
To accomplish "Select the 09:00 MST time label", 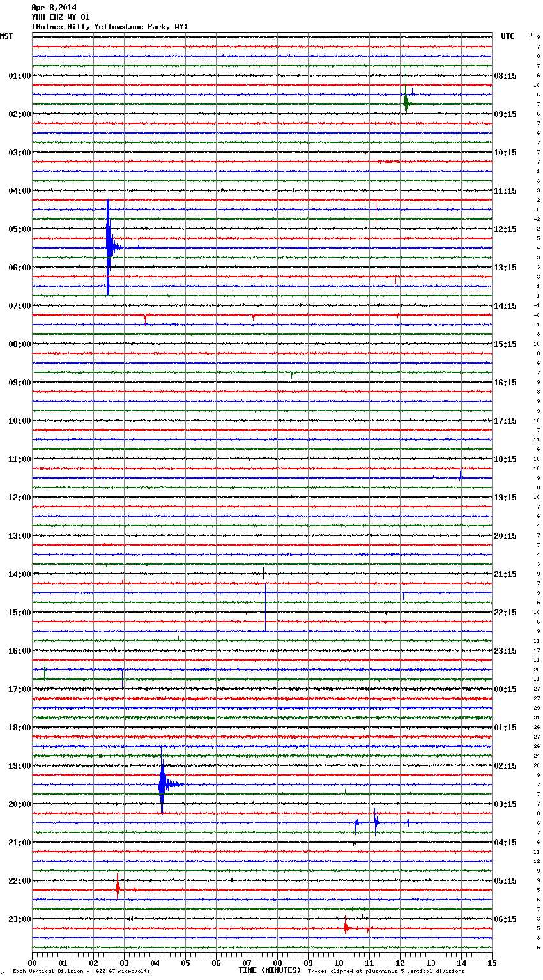I will click(x=20, y=383).
